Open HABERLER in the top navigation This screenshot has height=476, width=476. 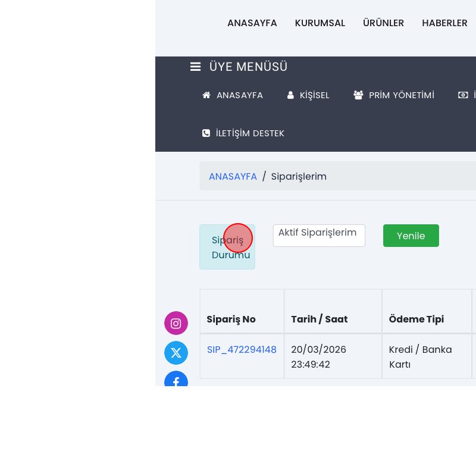point(444,23)
